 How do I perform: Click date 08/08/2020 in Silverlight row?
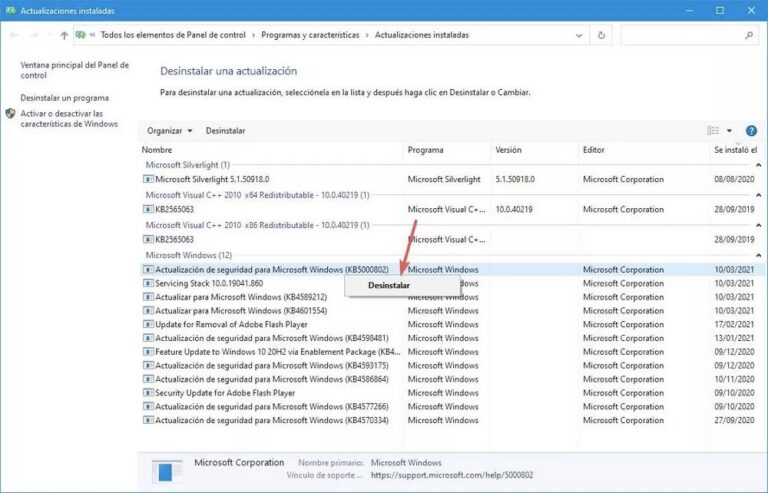pyautogui.click(x=734, y=179)
